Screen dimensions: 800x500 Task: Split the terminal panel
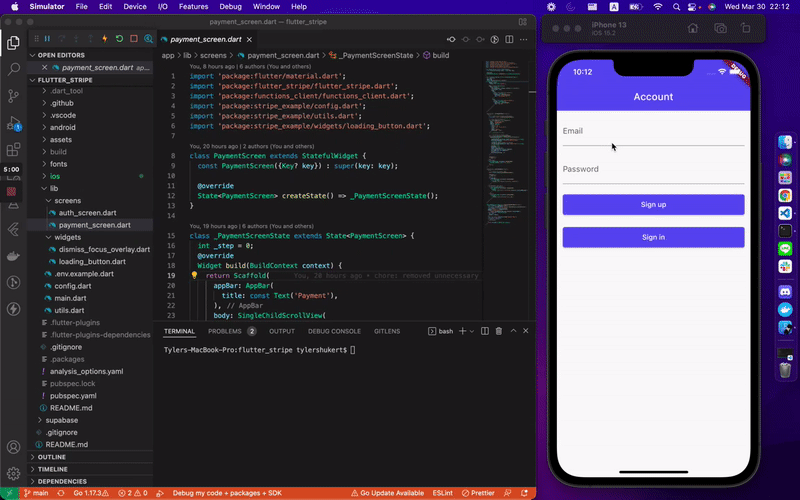coord(485,331)
